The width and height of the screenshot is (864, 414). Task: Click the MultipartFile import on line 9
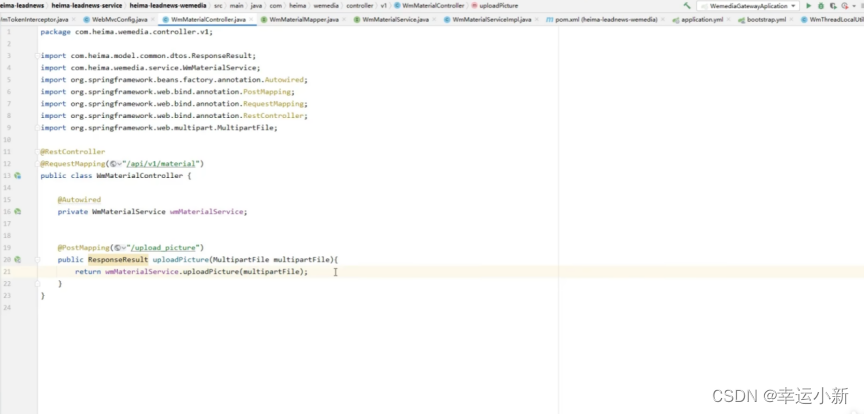[159, 128]
